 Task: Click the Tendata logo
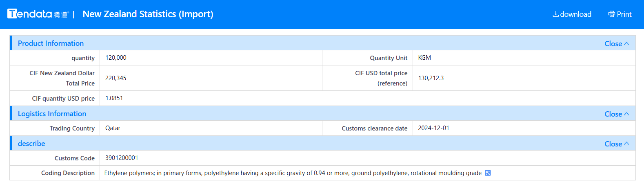point(38,14)
